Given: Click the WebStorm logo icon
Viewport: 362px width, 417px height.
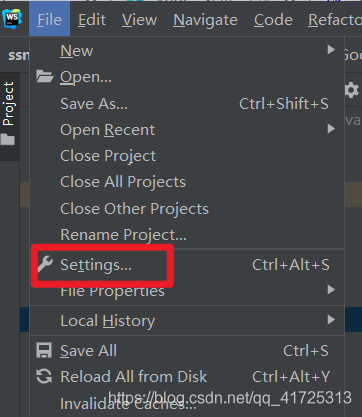Looking at the screenshot, I should click(12, 19).
